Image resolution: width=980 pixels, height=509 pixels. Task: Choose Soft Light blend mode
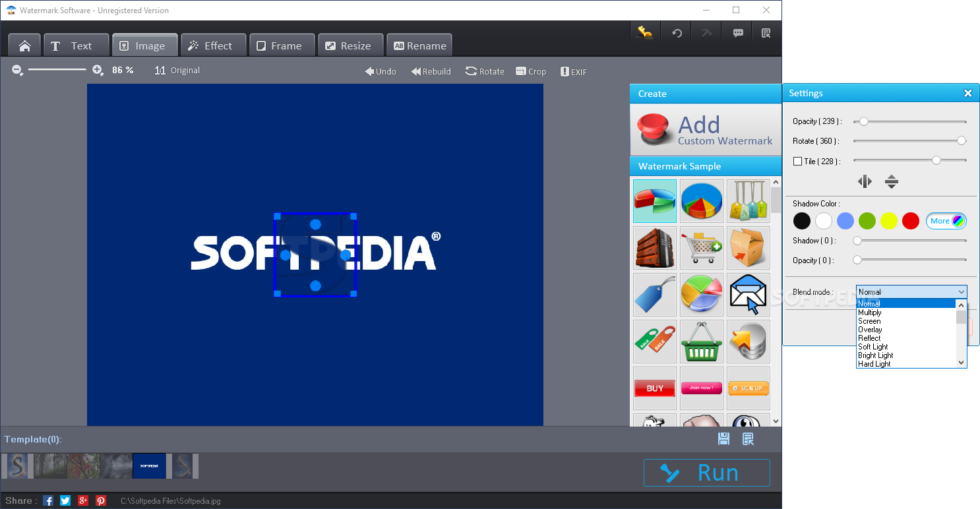tap(906, 347)
